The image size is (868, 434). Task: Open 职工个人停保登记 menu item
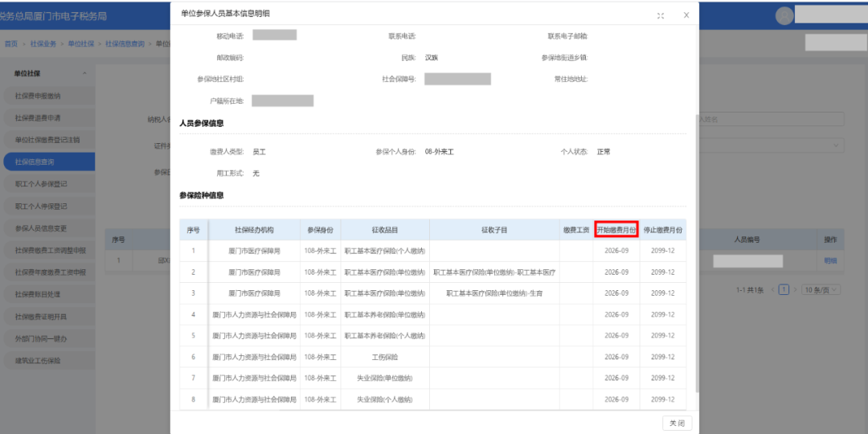[49, 206]
